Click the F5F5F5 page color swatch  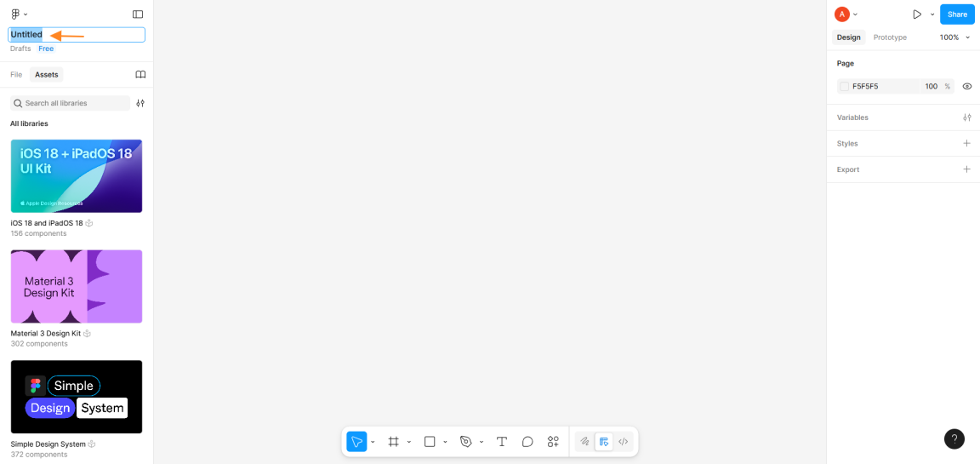point(845,87)
